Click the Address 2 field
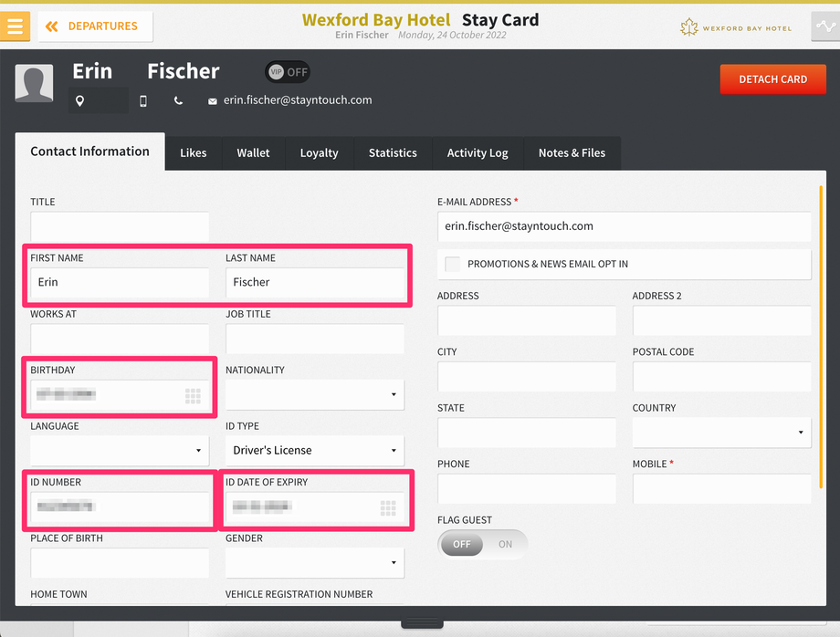The image size is (840, 637). pos(721,320)
